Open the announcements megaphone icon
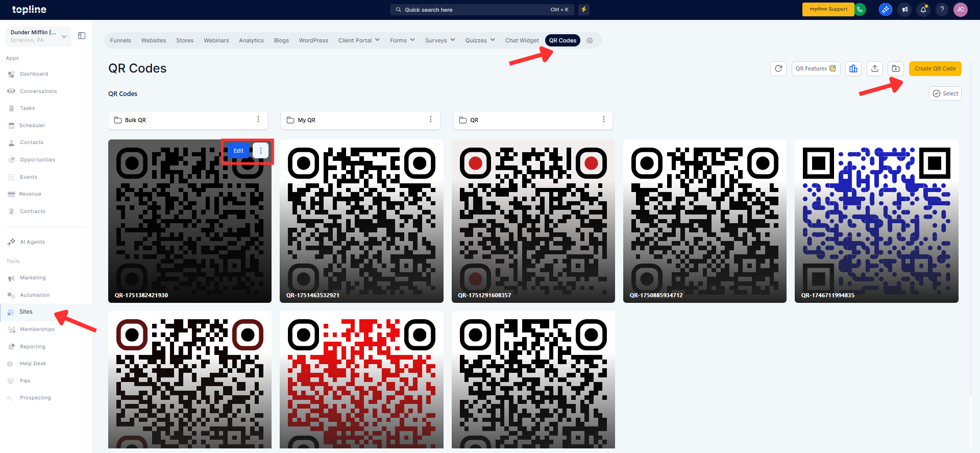 click(x=904, y=10)
